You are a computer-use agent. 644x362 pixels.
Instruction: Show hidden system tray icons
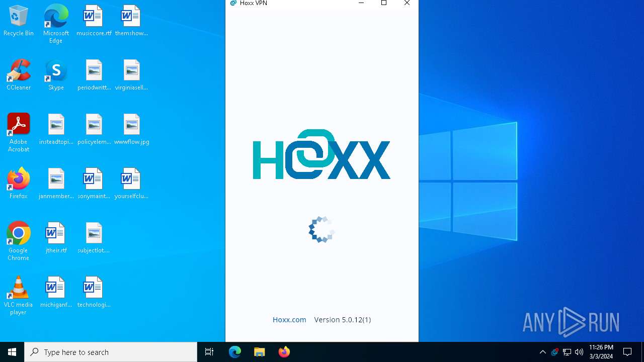542,352
